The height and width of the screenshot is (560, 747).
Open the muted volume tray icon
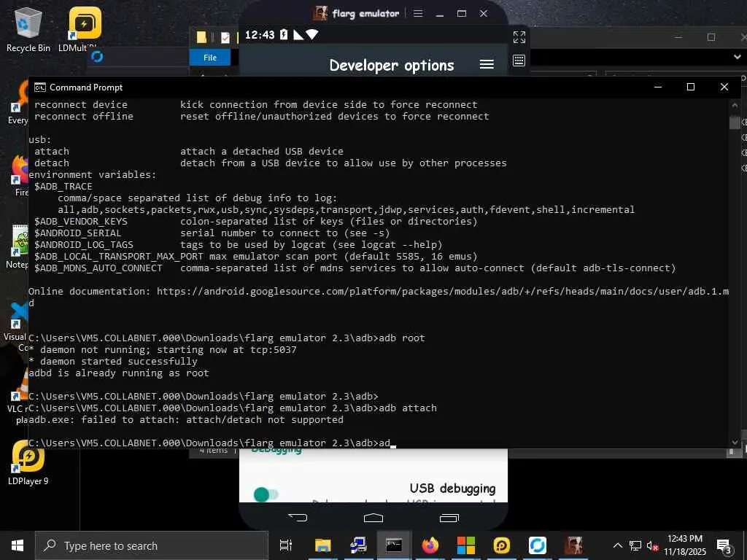point(653,545)
